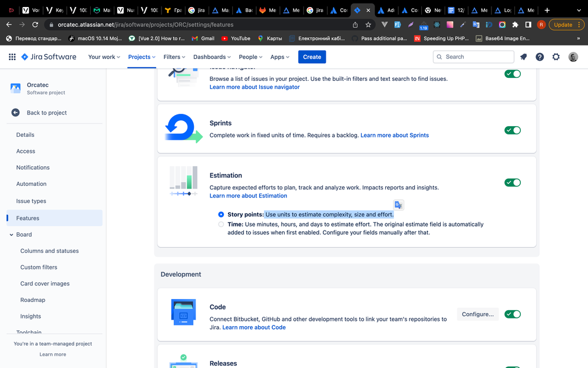The image size is (588, 368).
Task: Open the Notifications settings page
Action: pos(32,167)
